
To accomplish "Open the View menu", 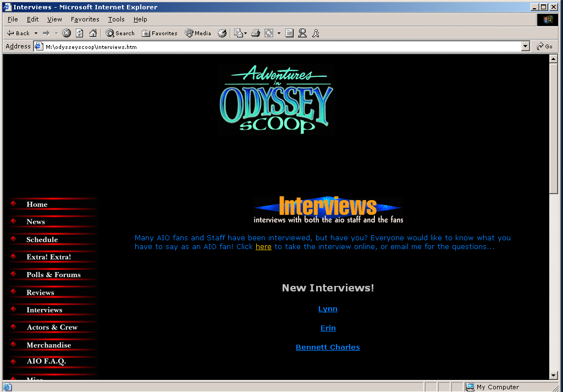I will (54, 19).
